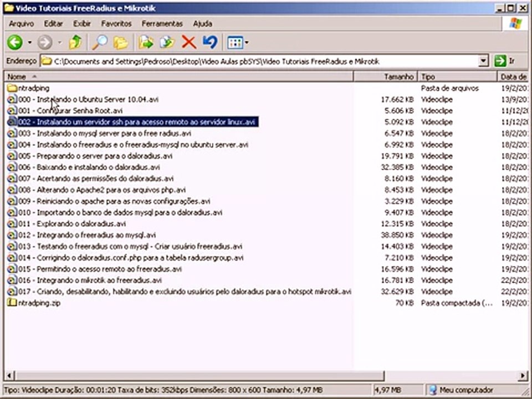Open the Editar menu
Viewport: 532px width, 399px height.
pyautogui.click(x=53, y=24)
